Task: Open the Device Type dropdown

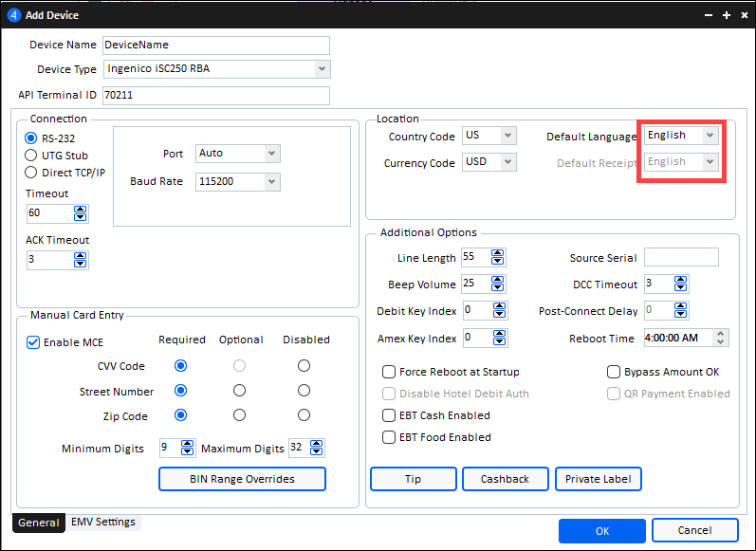Action: [323, 69]
